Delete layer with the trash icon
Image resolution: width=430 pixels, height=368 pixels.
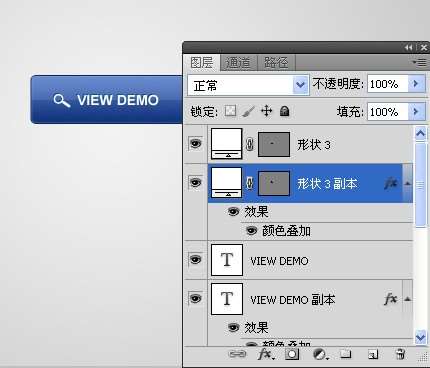pyautogui.click(x=399, y=354)
